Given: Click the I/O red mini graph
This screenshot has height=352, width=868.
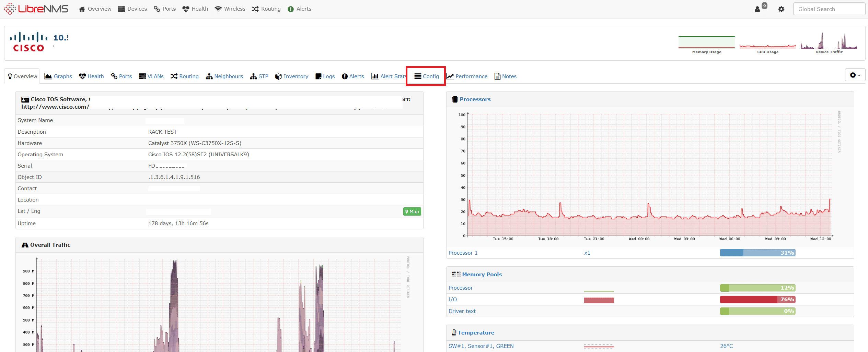Looking at the screenshot, I should click(599, 300).
